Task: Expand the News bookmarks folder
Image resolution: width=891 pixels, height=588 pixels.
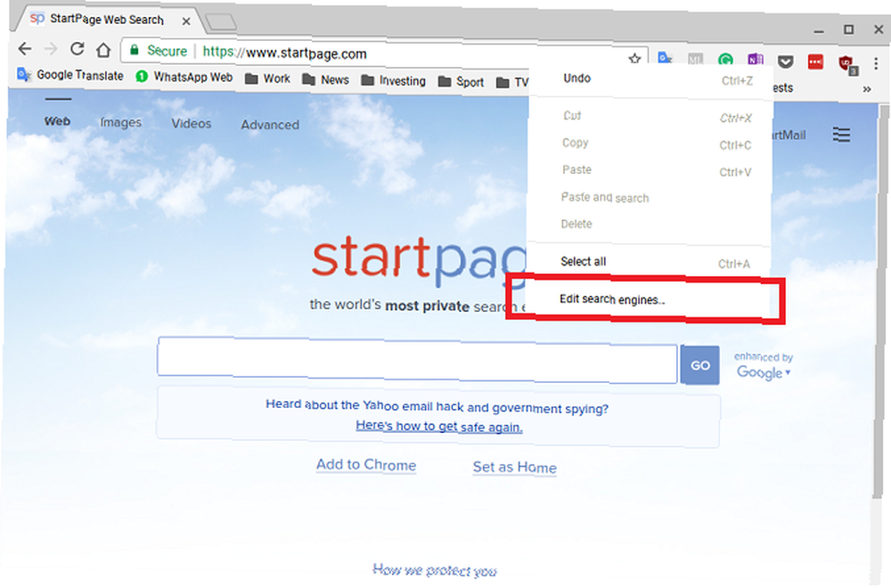Action: click(325, 79)
